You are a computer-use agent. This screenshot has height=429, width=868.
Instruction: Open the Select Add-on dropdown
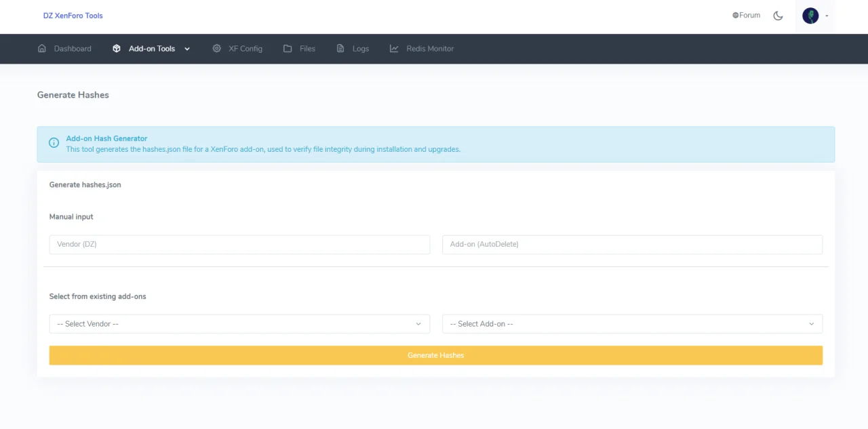click(x=632, y=324)
